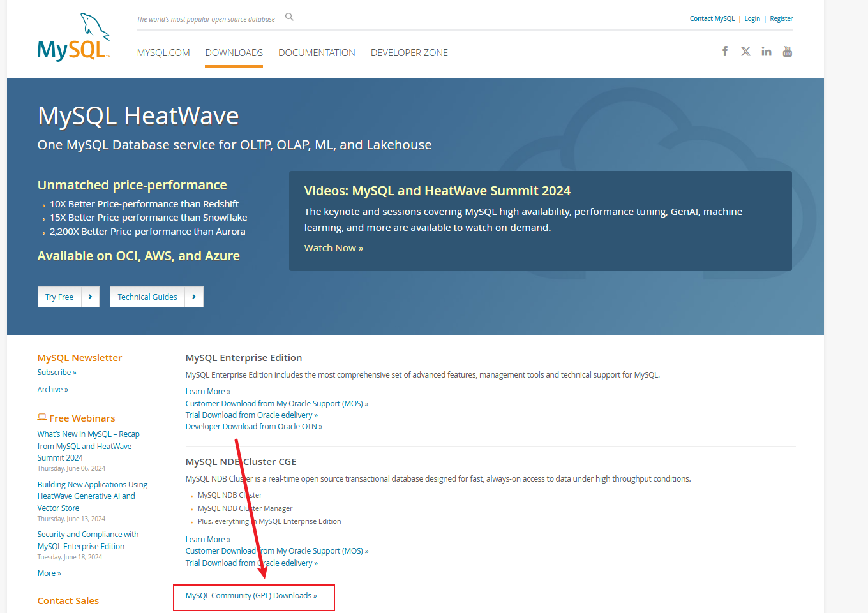Click the Login link
The image size is (868, 613).
tap(752, 19)
